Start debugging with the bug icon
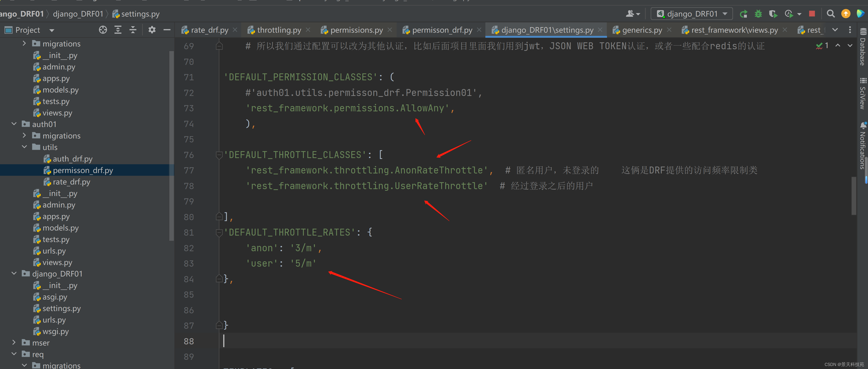The height and width of the screenshot is (369, 868). coord(758,14)
